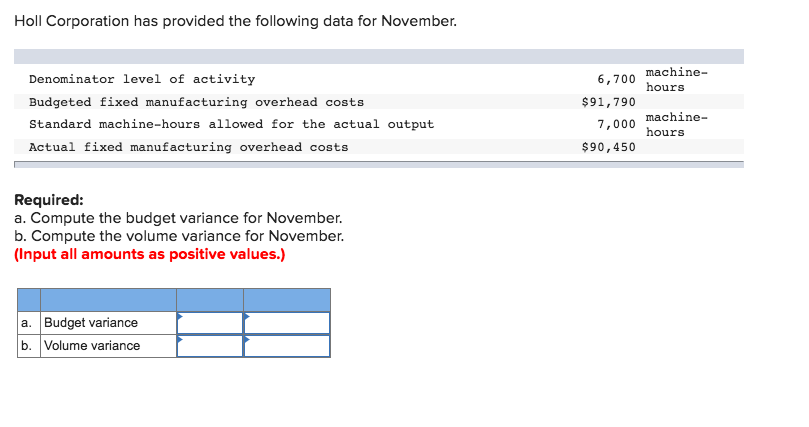The image size is (809, 427).
Task: Click the 7,000 standard machine-hours value
Action: click(616, 124)
